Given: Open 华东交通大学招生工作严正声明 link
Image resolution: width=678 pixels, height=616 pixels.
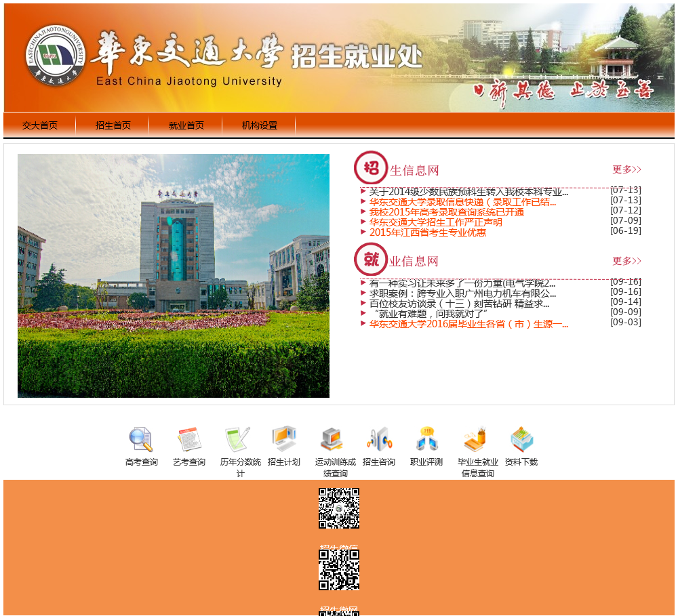Looking at the screenshot, I should (x=435, y=222).
